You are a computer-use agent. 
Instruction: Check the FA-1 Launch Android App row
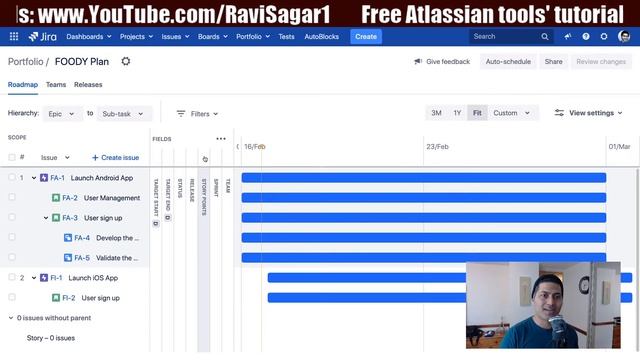12,177
